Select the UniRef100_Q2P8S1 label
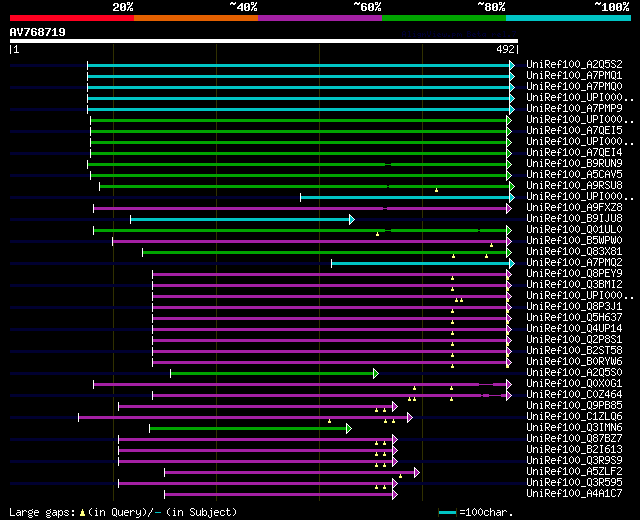This screenshot has width=640, height=520. (x=574, y=340)
